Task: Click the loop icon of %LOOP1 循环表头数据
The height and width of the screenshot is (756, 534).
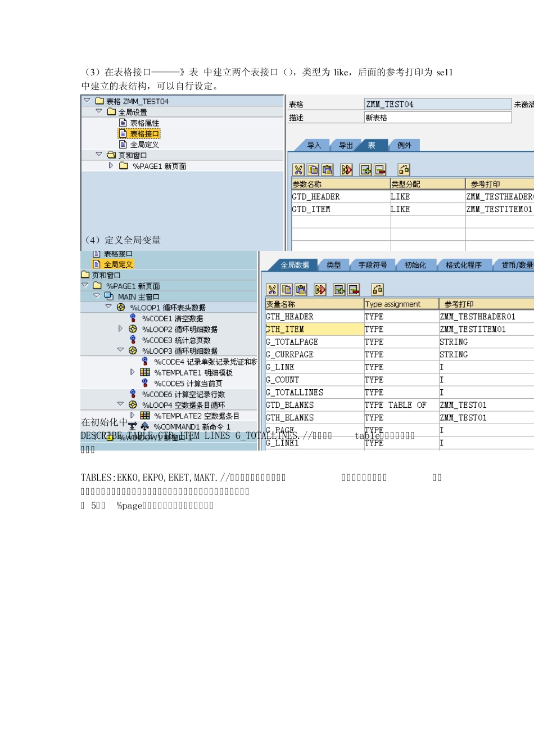Action: (121, 307)
